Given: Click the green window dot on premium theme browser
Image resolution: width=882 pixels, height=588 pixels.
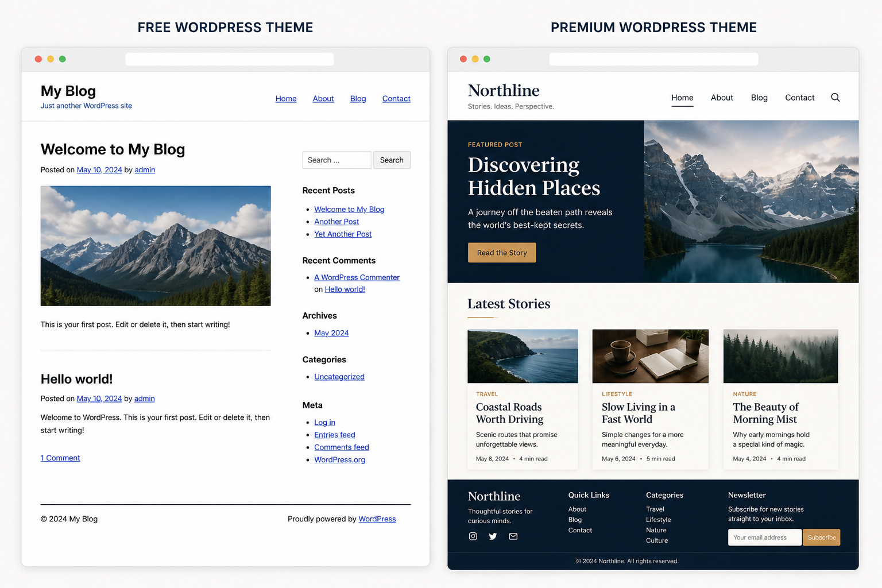Looking at the screenshot, I should (487, 59).
